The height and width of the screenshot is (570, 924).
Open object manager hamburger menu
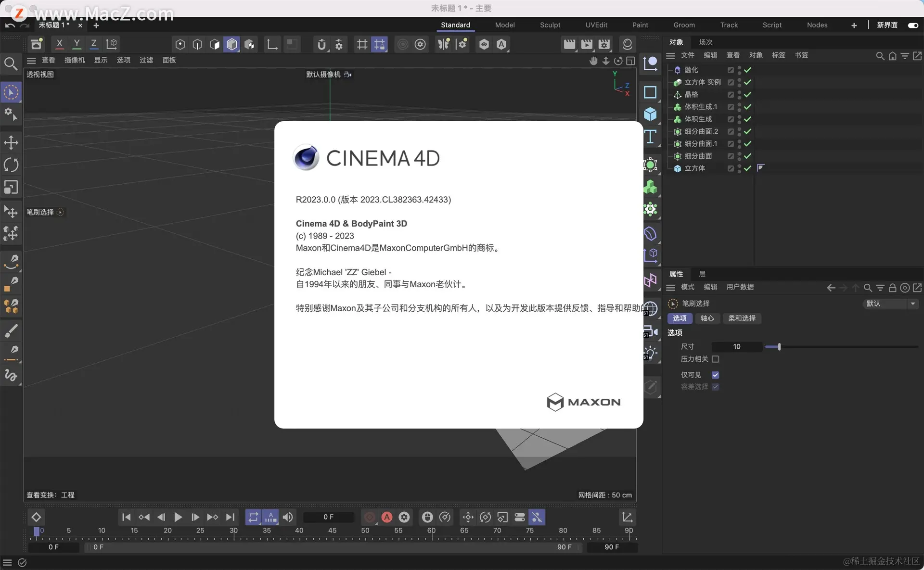670,55
